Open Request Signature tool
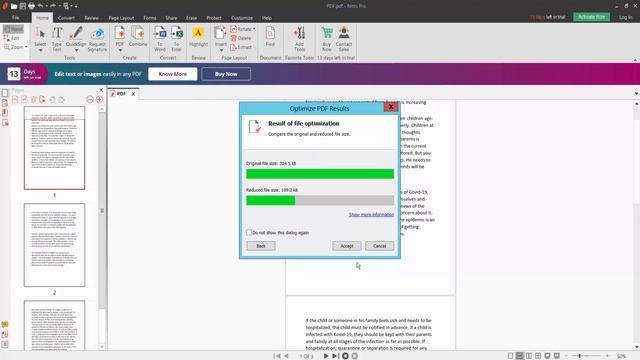This screenshot has width=640, height=360. point(97,39)
